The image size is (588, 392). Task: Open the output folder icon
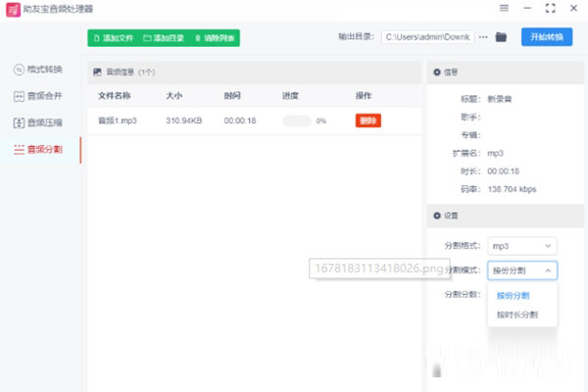coord(501,37)
